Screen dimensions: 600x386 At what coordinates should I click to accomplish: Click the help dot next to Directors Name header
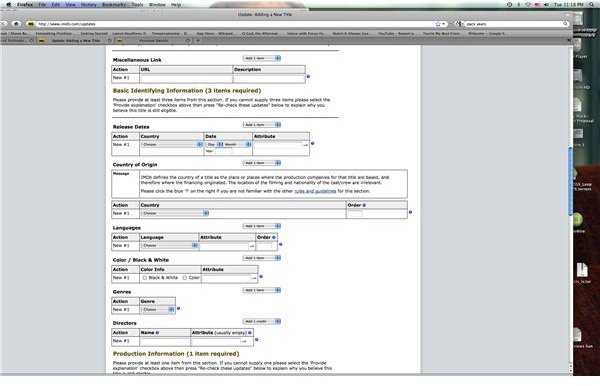(x=157, y=333)
